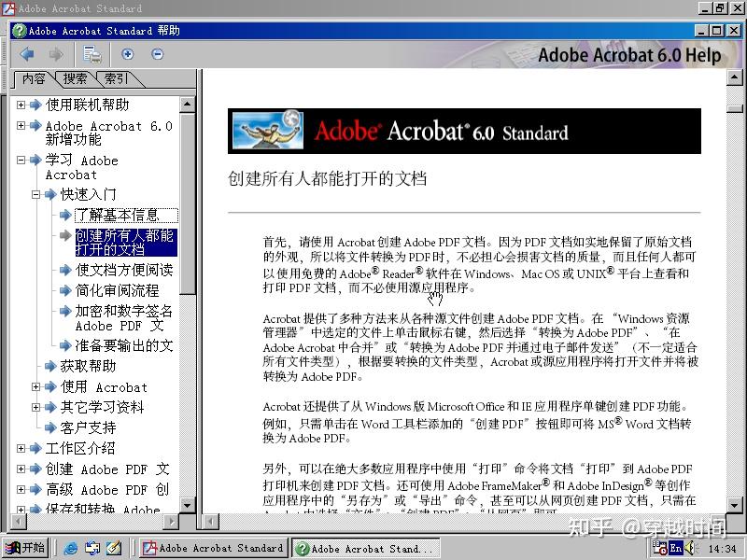Expand the 创建 Adobe PDF node
Screen dimensions: 747x560
(x=21, y=469)
